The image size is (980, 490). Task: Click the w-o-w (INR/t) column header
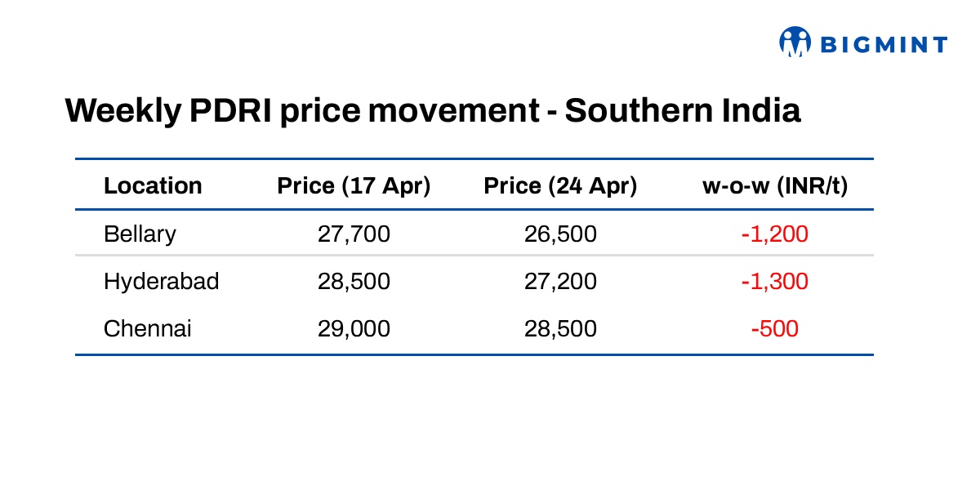775,186
